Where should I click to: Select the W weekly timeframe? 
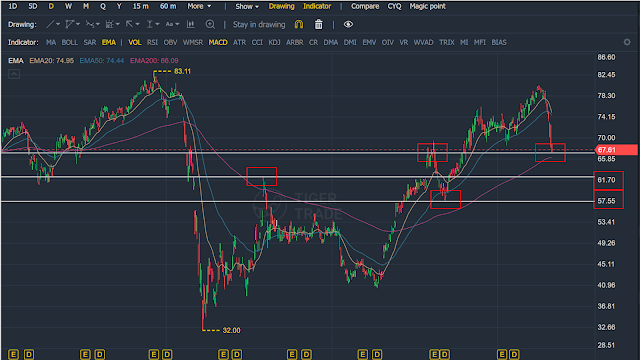(x=68, y=7)
